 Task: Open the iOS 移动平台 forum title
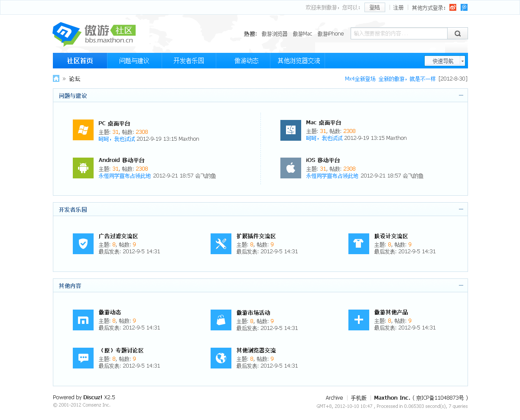323,160
